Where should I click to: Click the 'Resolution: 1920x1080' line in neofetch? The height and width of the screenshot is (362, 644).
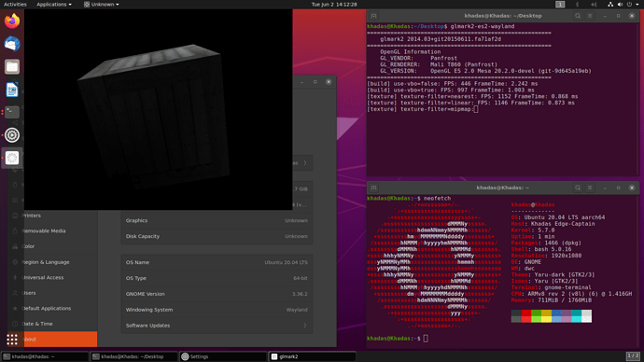click(546, 256)
